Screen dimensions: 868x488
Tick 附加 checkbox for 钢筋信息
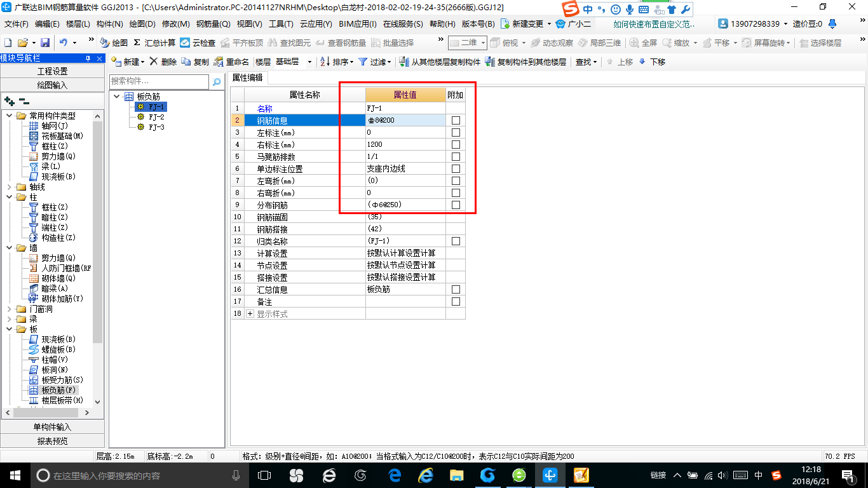pos(456,121)
